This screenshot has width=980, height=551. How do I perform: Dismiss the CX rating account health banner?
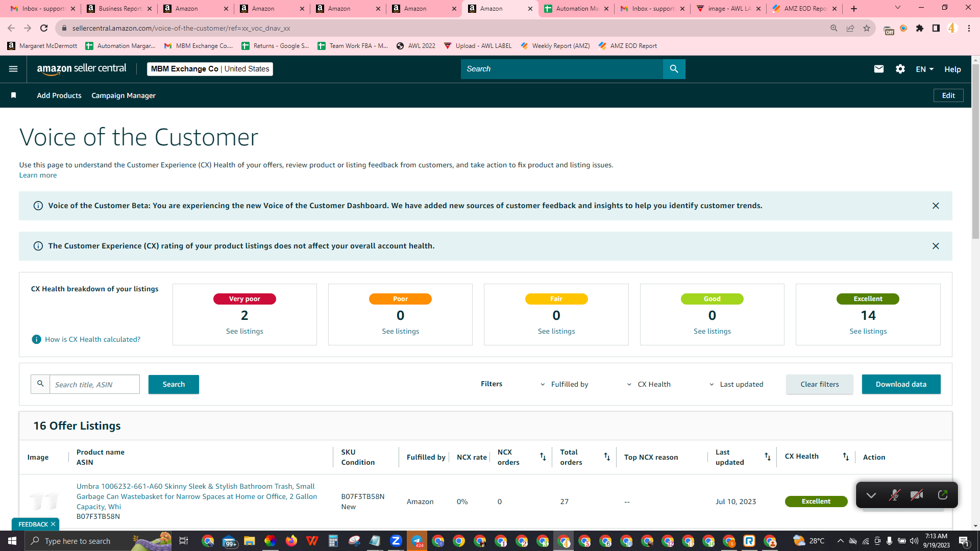(936, 246)
